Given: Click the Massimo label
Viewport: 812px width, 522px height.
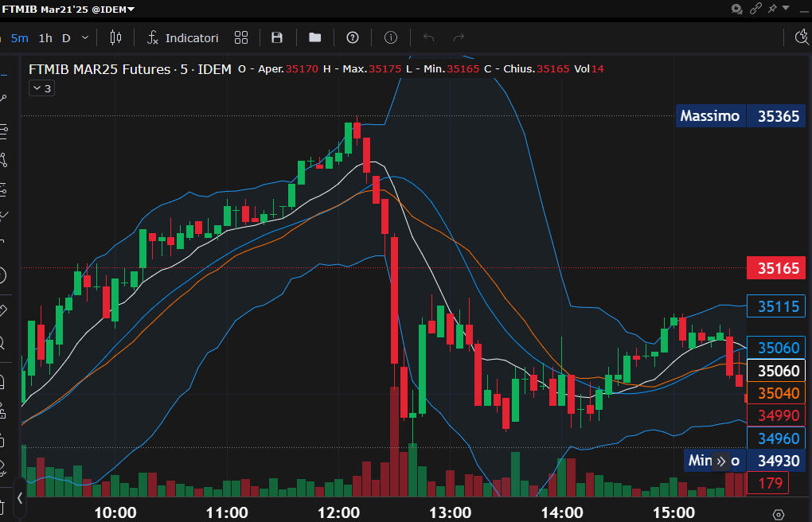Looking at the screenshot, I should pos(709,115).
